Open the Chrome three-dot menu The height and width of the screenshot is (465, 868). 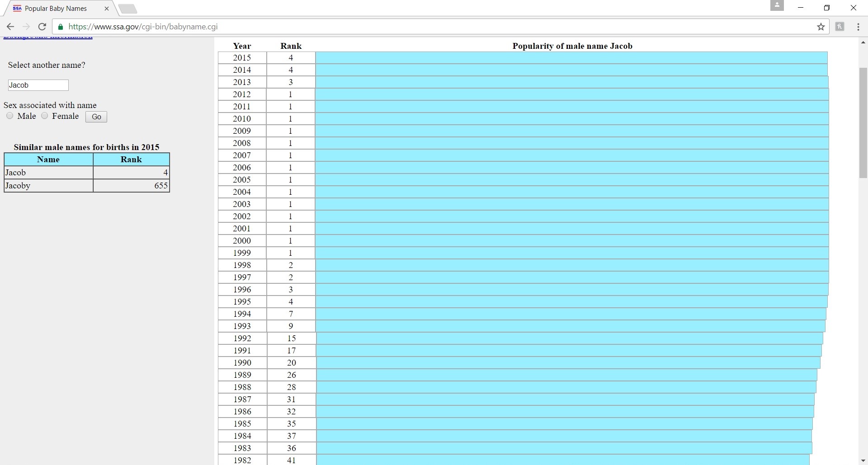point(858,27)
